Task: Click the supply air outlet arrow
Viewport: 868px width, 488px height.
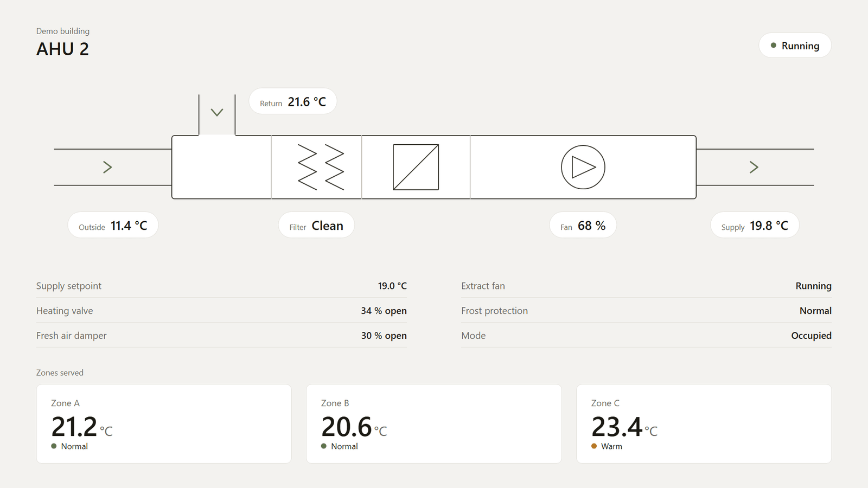Action: [x=754, y=167]
